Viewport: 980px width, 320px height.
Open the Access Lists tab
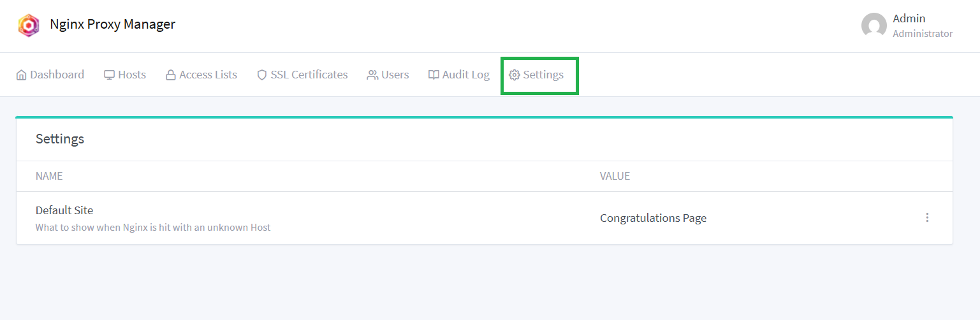(201, 75)
